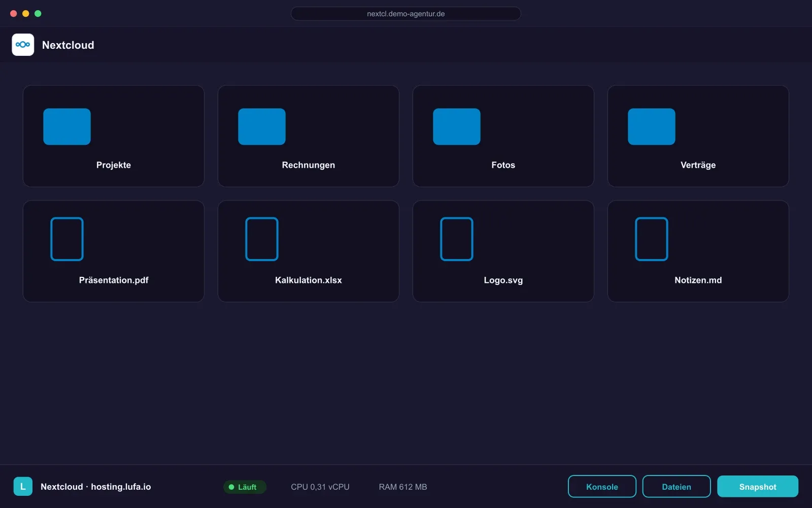Click the Läuft status badge

pos(245,487)
